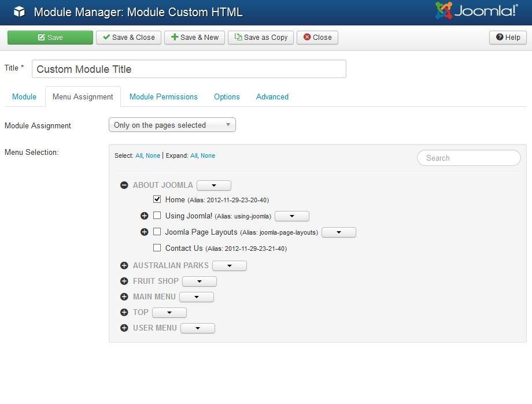The height and width of the screenshot is (404, 532).
Task: Open the Top dropdown button
Action: 169,313
